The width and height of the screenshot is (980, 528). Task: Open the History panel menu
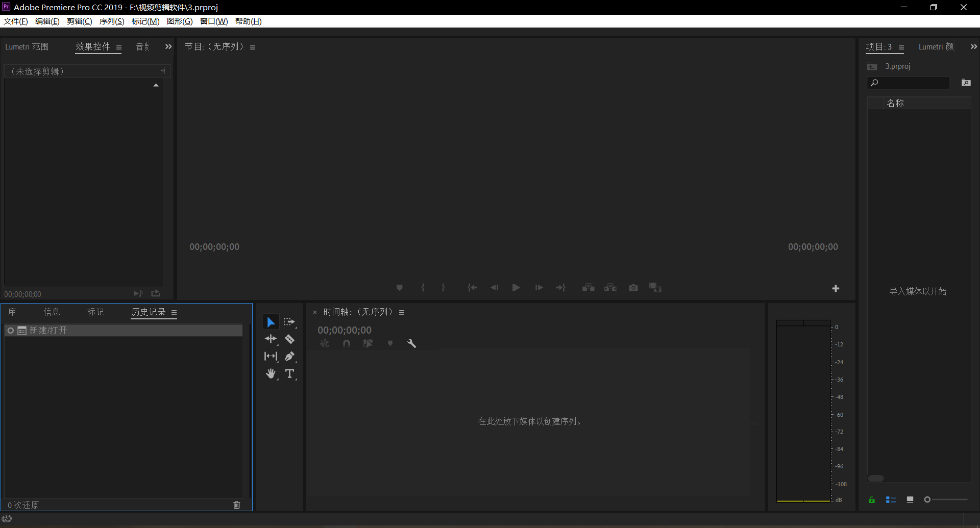click(x=174, y=313)
